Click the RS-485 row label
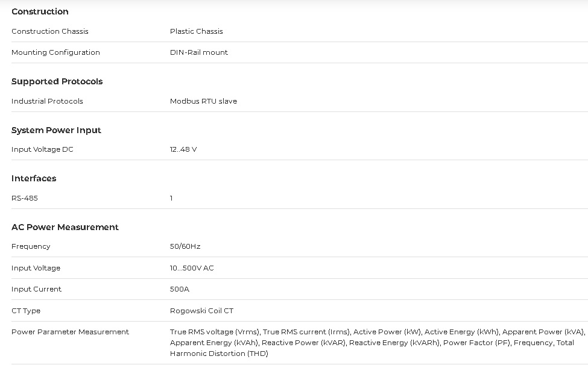Image resolution: width=588 pixels, height=365 pixels. pos(25,198)
